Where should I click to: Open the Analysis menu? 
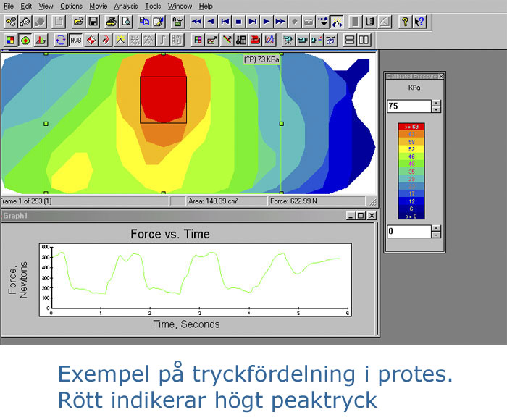tap(125, 6)
